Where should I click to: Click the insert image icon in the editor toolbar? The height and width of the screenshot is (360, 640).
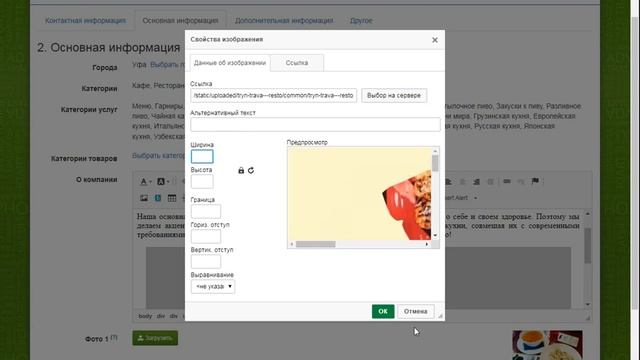point(144,198)
